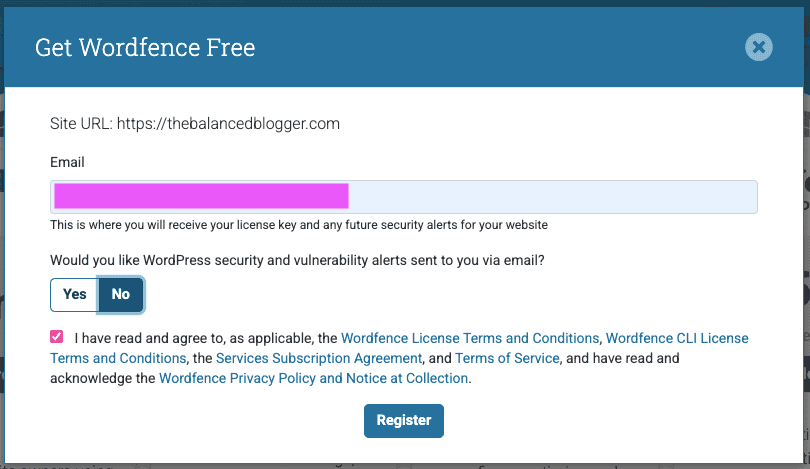Click the Get Wordfence Free dialog title

pyautogui.click(x=145, y=47)
